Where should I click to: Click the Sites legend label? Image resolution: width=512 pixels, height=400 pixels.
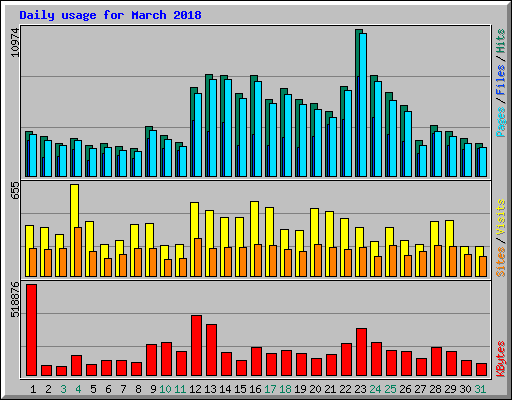coord(501,262)
